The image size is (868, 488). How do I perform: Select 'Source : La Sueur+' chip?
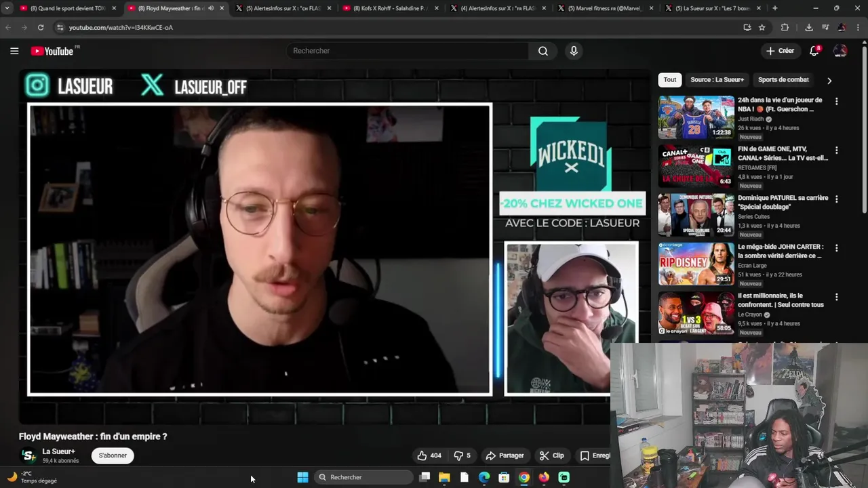[x=717, y=80]
